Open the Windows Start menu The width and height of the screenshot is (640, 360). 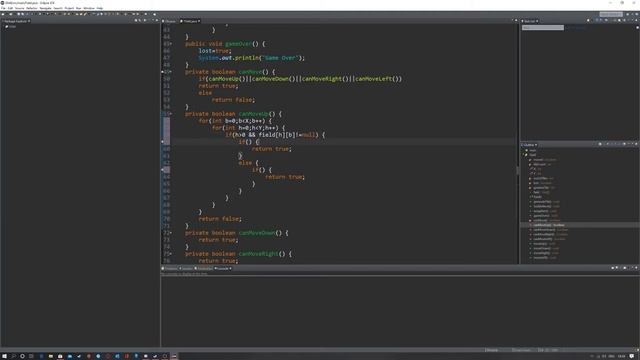(4, 356)
